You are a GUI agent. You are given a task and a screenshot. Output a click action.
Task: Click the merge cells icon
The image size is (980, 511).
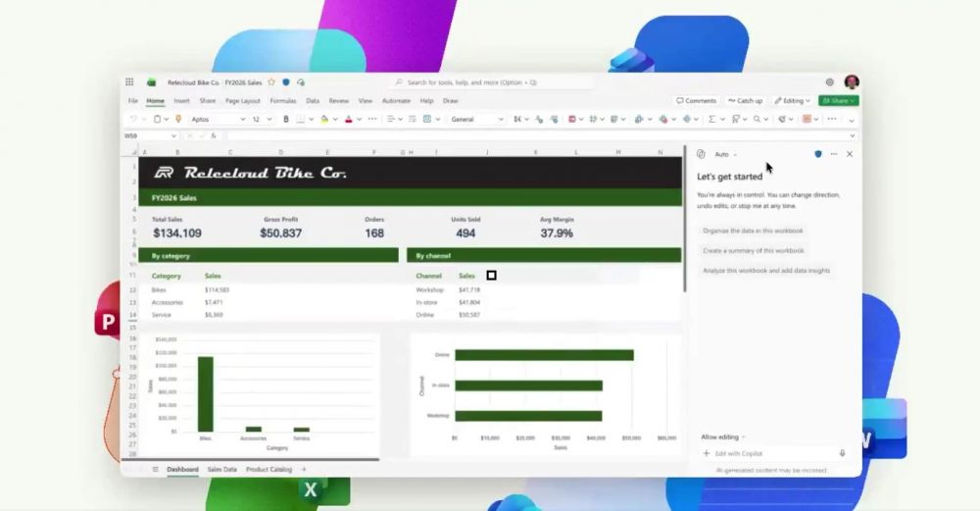click(427, 119)
